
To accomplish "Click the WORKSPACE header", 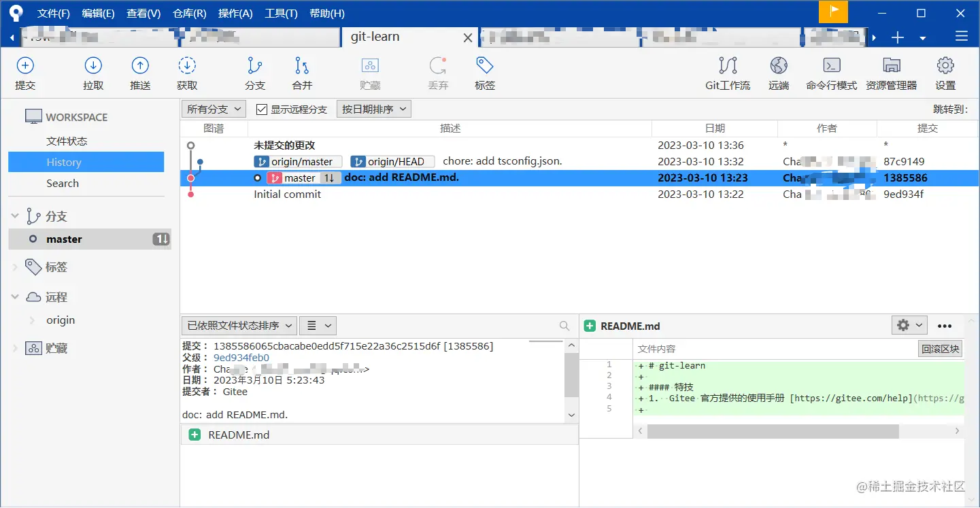I will click(x=76, y=117).
